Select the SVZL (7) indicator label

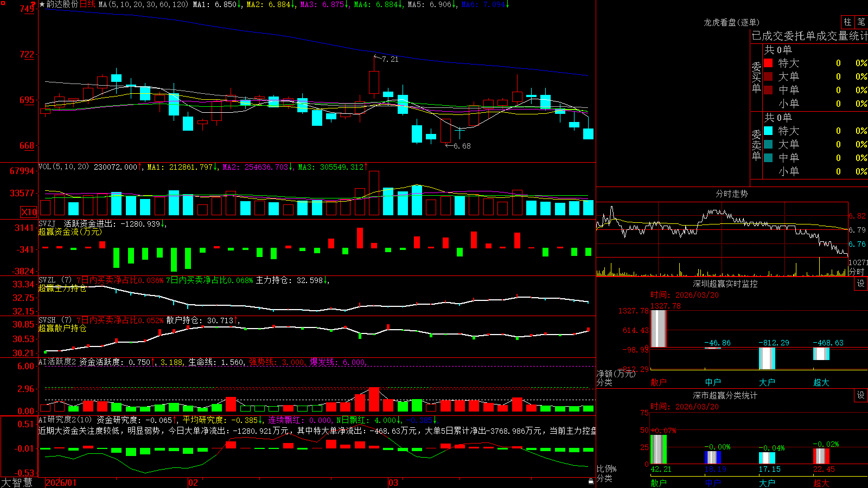pos(55,280)
